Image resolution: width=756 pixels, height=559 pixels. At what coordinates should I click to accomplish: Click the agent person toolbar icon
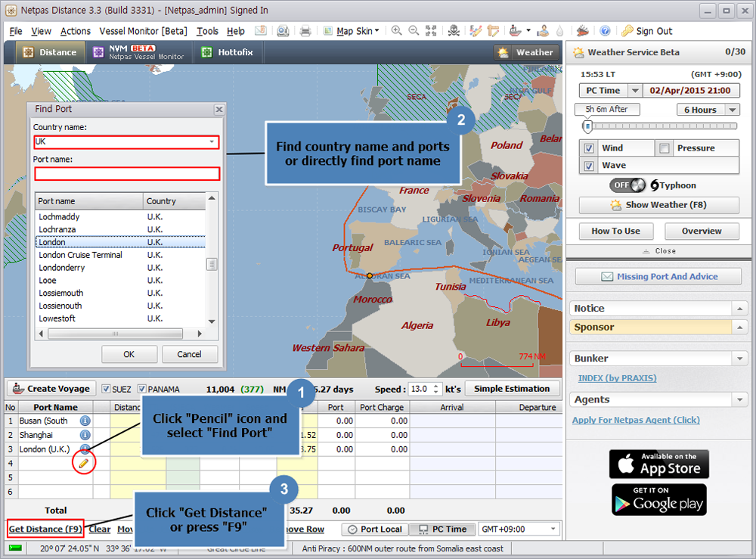pos(543,31)
